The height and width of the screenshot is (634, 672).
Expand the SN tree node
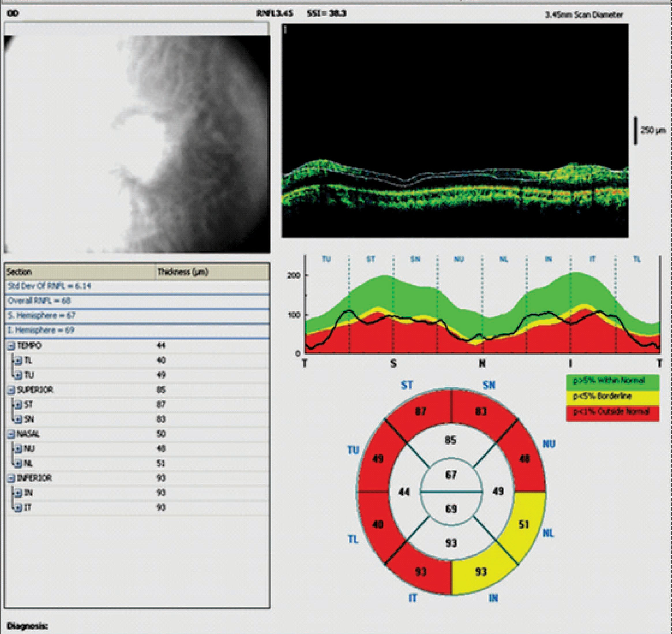18,419
